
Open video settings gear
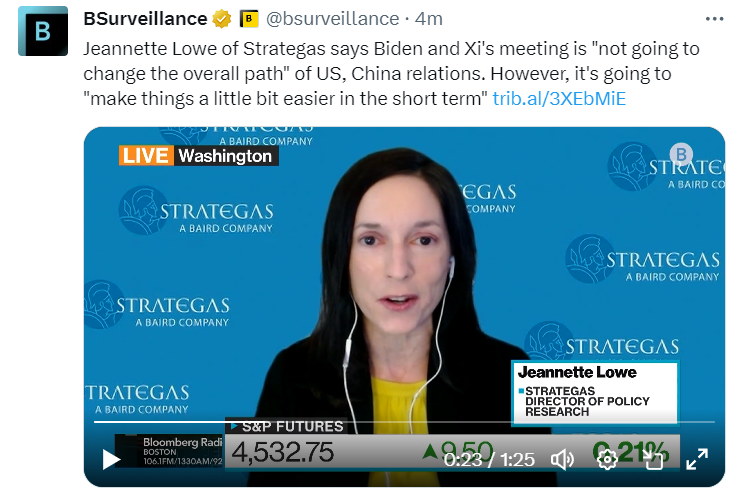(x=607, y=460)
